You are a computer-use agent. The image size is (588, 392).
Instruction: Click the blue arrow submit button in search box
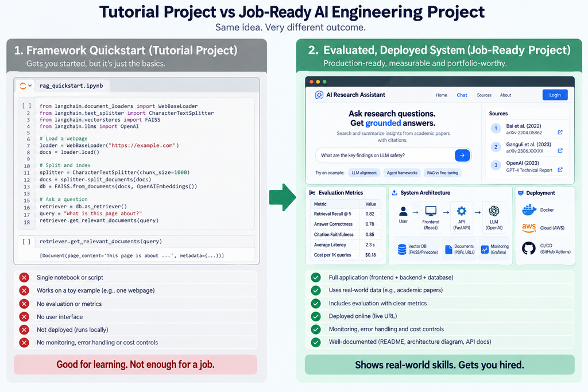click(x=462, y=155)
